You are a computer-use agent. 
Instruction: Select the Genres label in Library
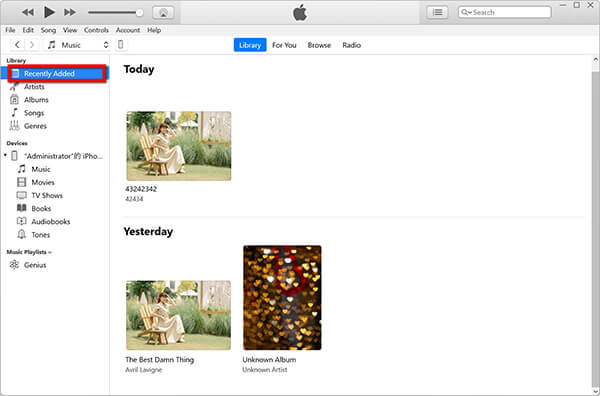(x=35, y=126)
